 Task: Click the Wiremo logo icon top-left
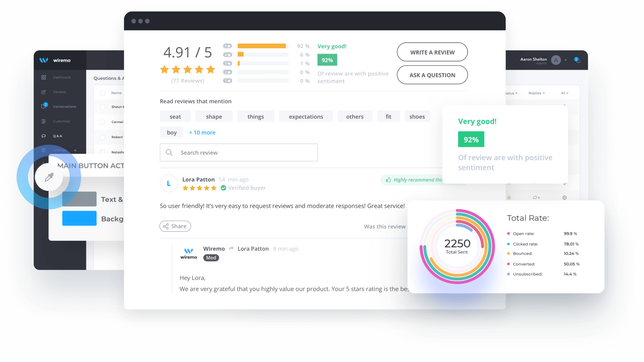(44, 61)
